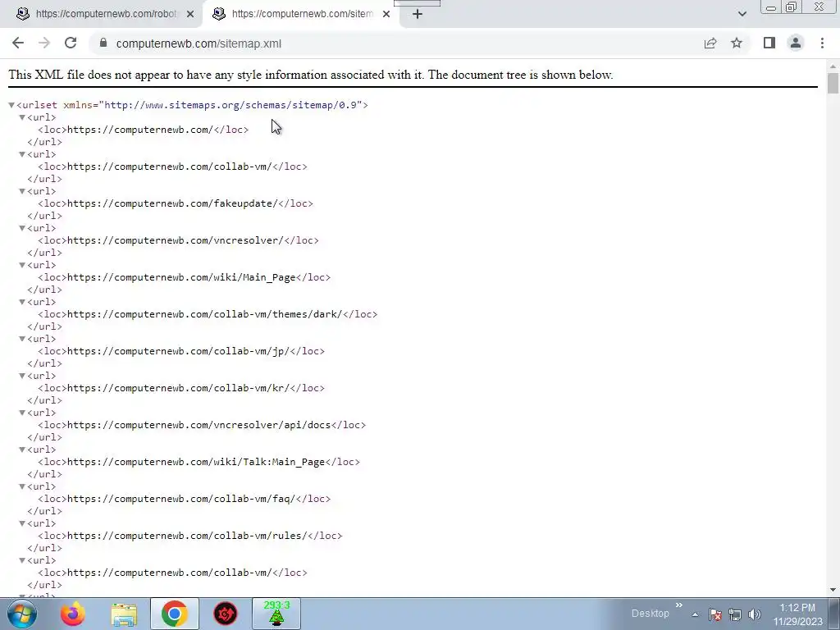Open the clock showing 1:12 PM

point(797,614)
